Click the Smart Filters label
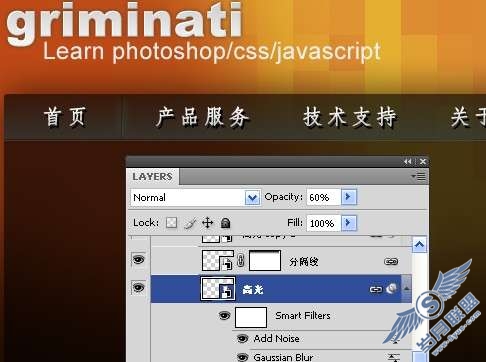Viewport: 486px width, 362px height. 303,316
